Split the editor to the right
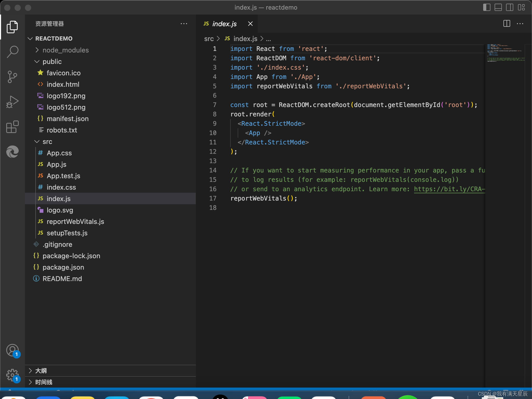Viewport: 532px width, 399px height. coord(507,24)
